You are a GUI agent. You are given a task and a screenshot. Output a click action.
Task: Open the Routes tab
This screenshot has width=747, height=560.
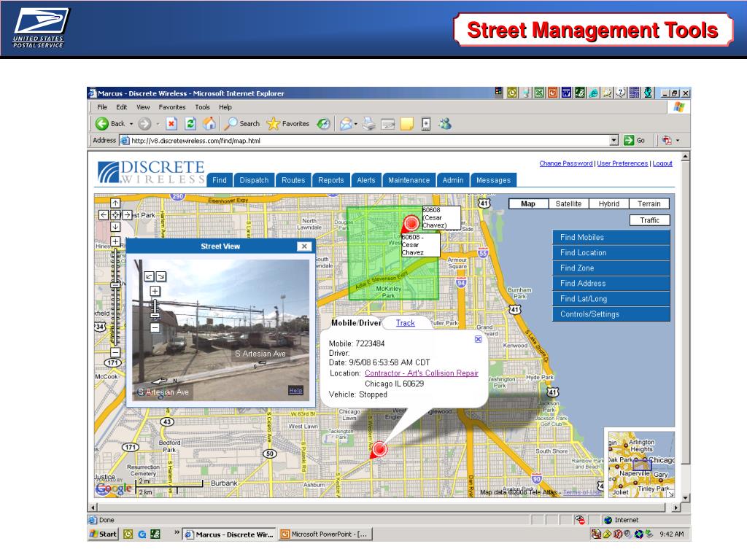pos(293,180)
